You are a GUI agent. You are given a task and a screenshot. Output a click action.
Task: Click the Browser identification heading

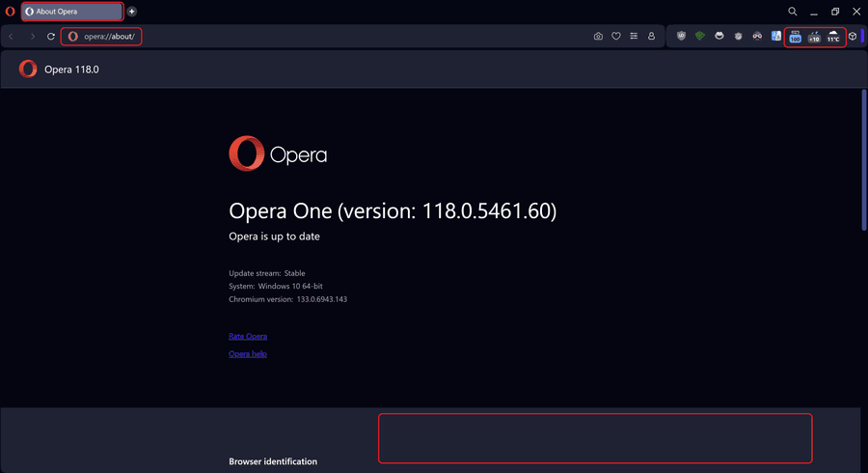[273, 461]
